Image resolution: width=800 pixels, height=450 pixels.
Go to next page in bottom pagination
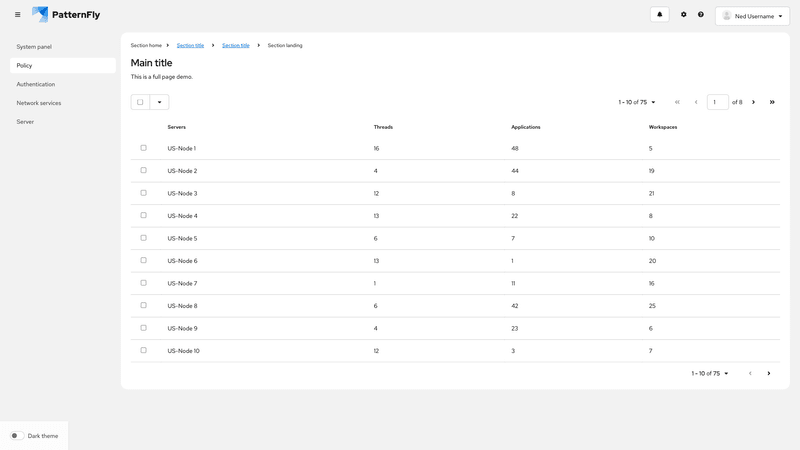[769, 373]
